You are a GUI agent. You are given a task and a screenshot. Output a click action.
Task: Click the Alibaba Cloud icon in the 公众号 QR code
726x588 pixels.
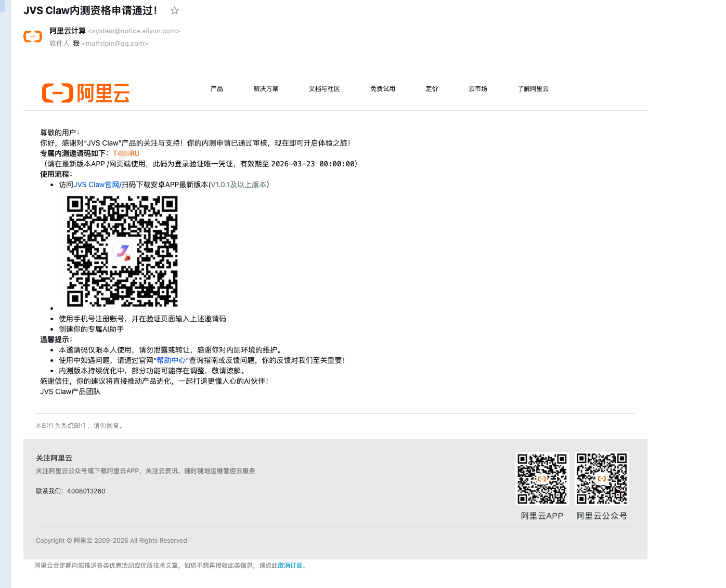click(x=601, y=478)
